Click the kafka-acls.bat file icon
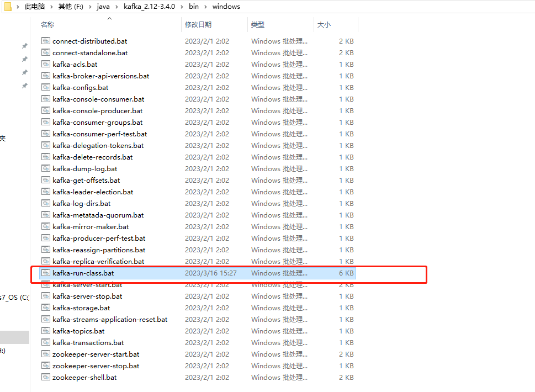This screenshot has height=392, width=535. (46, 64)
